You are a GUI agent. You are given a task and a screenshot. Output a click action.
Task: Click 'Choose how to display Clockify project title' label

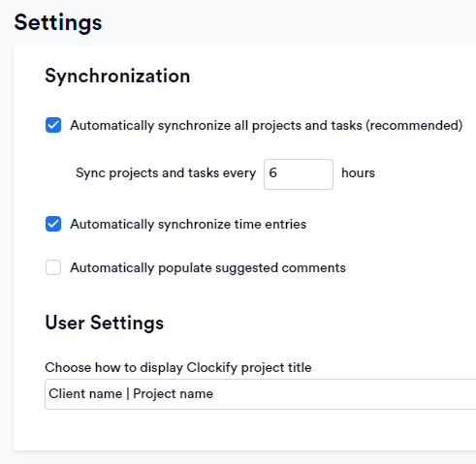tap(178, 368)
